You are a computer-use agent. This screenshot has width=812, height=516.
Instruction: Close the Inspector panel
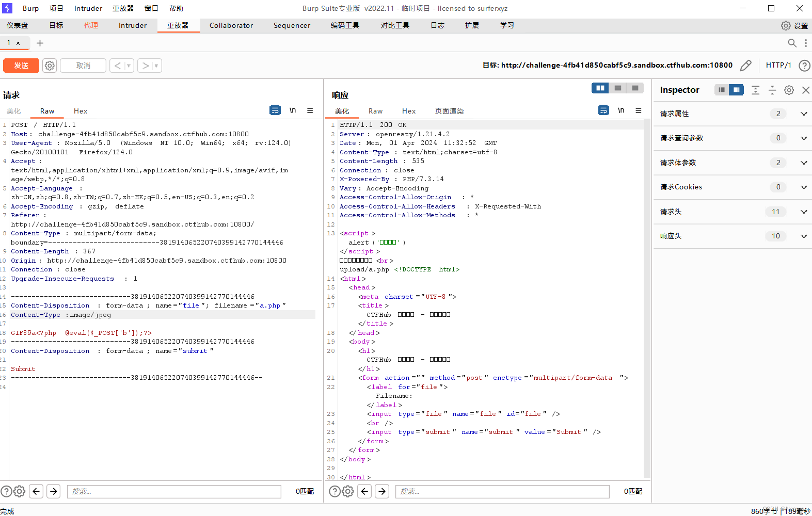[806, 90]
